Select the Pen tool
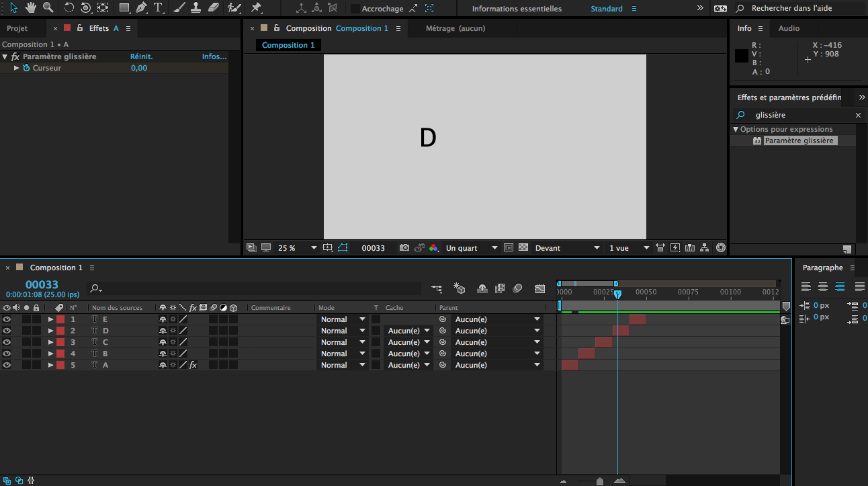The height and width of the screenshot is (486, 868). [141, 8]
